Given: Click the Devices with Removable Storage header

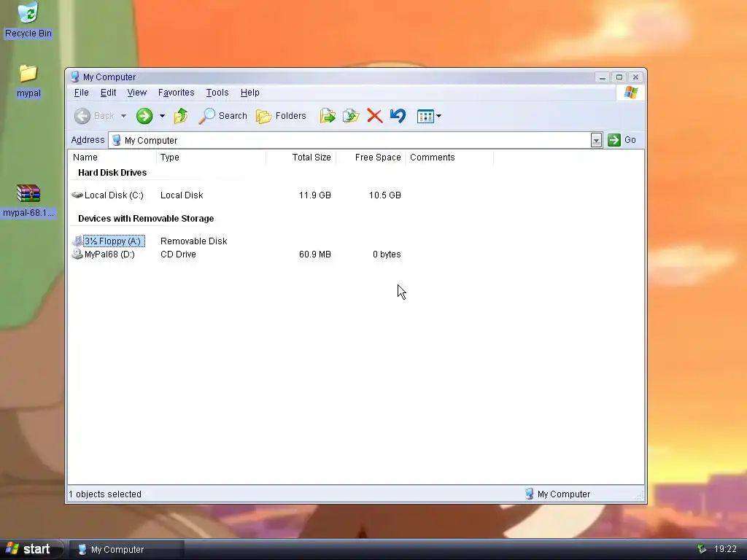Looking at the screenshot, I should tap(146, 219).
